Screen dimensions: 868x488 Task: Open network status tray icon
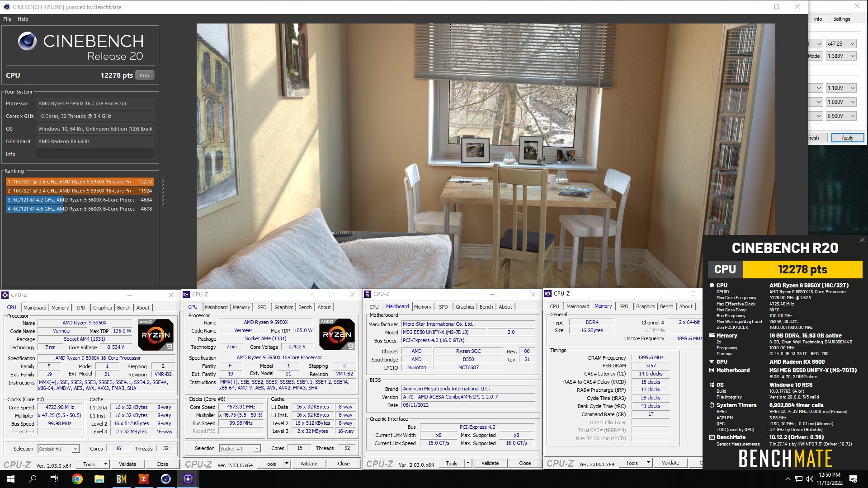[x=799, y=479]
